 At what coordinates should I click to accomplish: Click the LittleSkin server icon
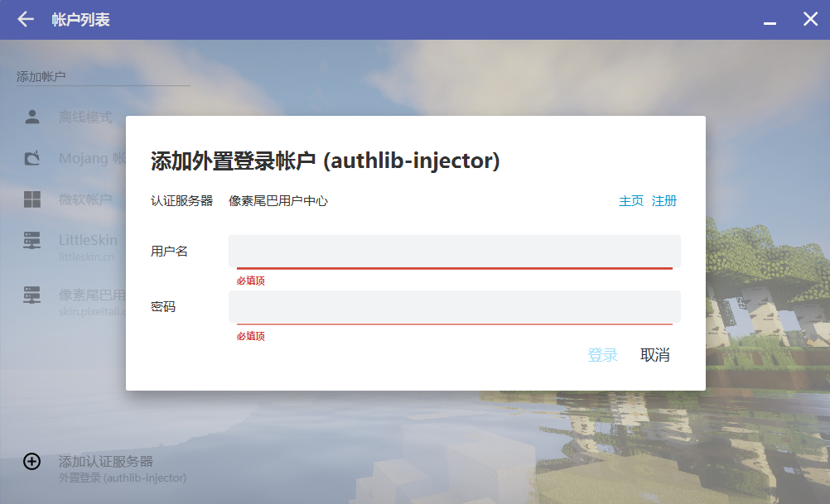[x=32, y=241]
